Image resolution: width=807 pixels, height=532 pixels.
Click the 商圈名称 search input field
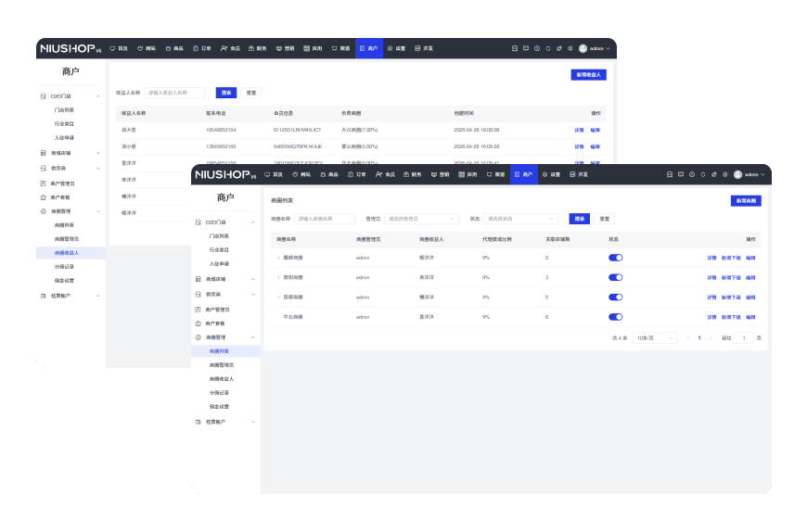325,219
